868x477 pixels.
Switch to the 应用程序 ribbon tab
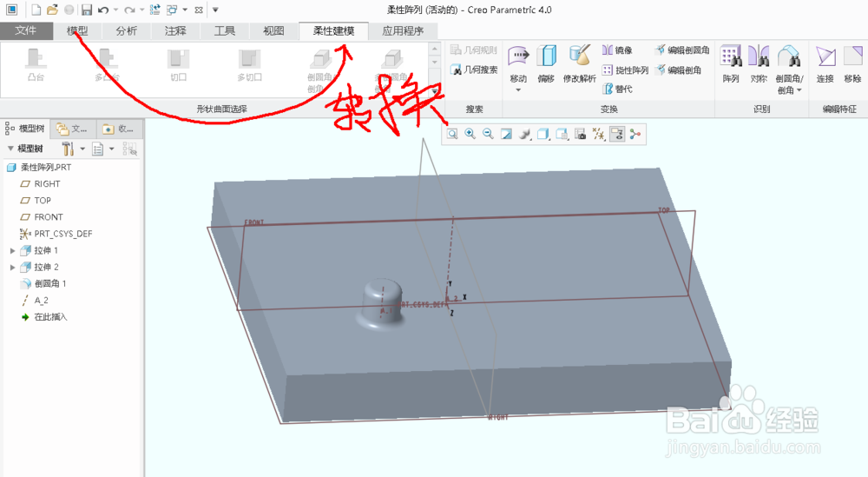coord(403,30)
